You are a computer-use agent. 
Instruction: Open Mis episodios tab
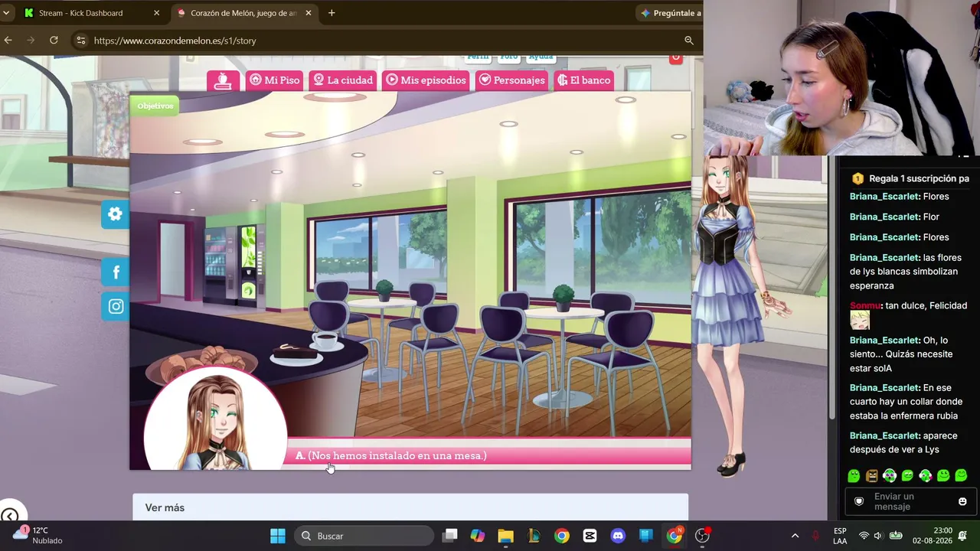tap(426, 80)
